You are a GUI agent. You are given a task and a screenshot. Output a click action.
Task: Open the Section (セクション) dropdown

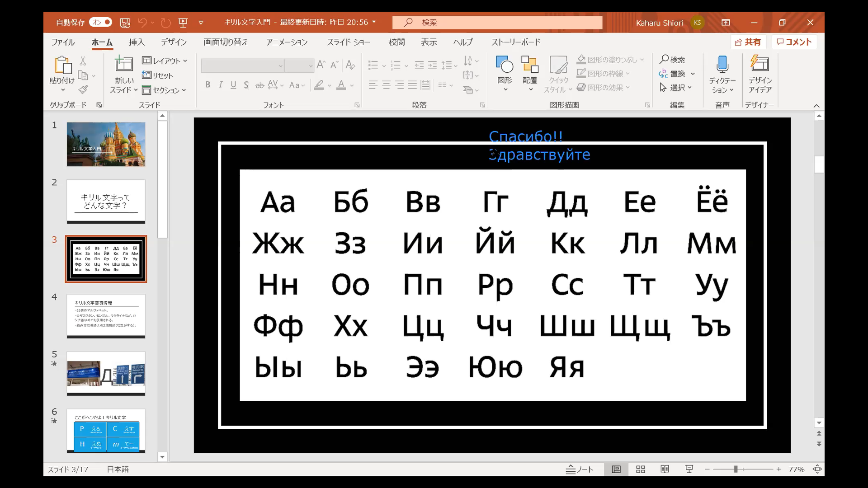point(164,90)
